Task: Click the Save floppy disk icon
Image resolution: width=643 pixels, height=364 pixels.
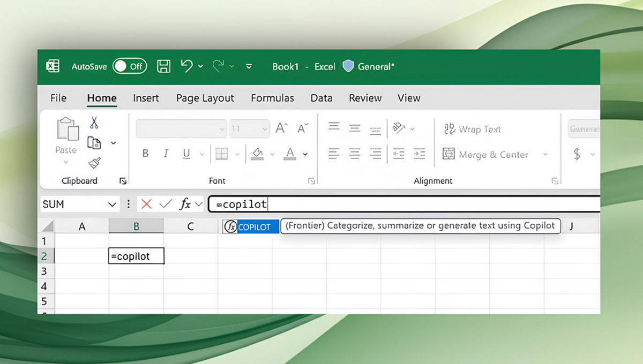Action: click(x=163, y=66)
